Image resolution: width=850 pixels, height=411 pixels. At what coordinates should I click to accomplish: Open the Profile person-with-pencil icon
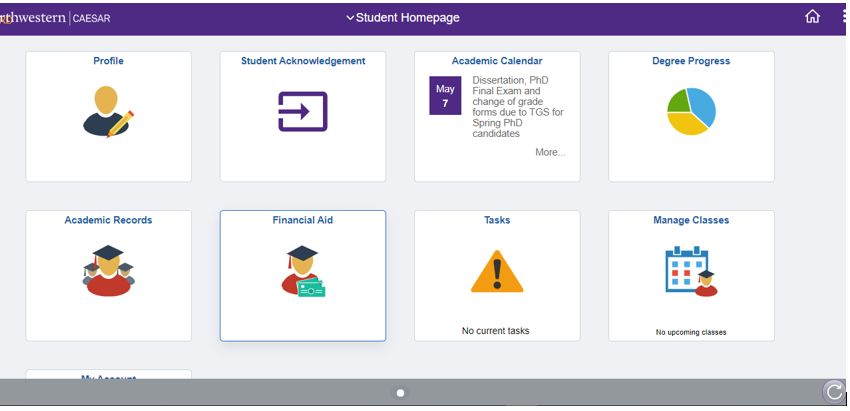[x=108, y=111]
